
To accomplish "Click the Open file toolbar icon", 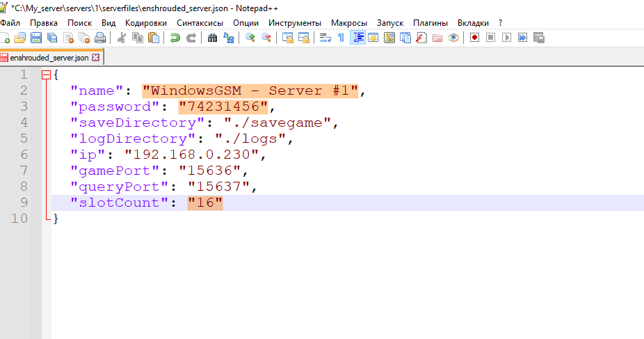I will (19, 38).
